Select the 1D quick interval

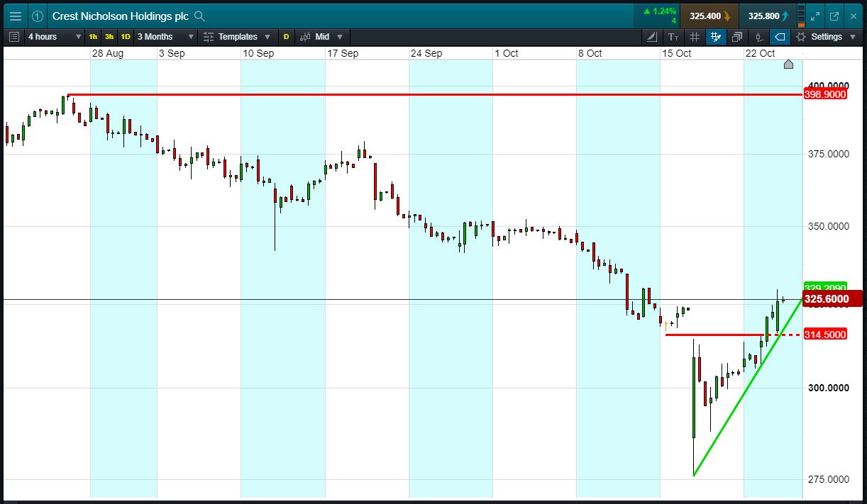(x=126, y=36)
